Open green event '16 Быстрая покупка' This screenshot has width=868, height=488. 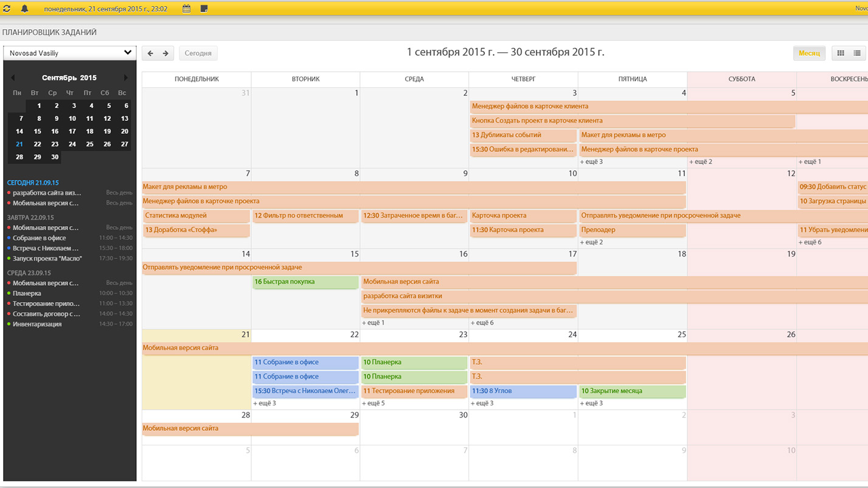(x=305, y=282)
